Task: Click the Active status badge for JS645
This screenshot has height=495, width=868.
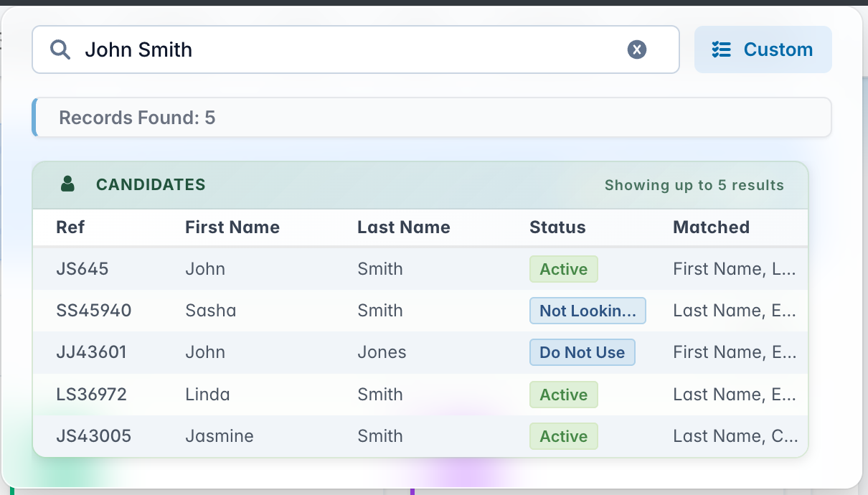Action: (x=564, y=269)
